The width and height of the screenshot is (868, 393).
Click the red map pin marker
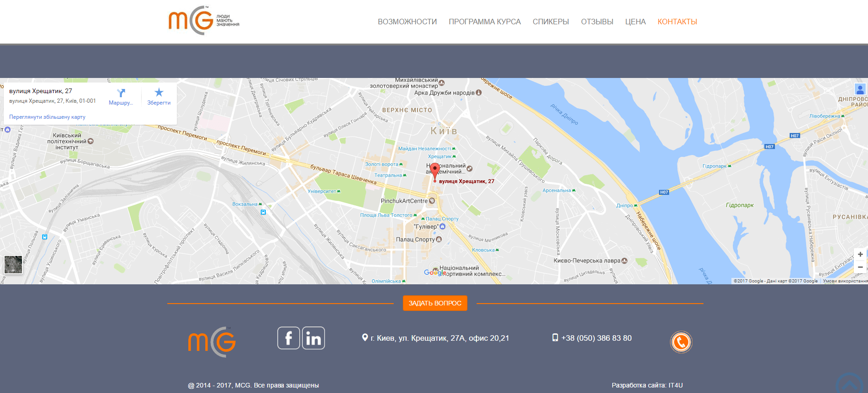(x=435, y=172)
